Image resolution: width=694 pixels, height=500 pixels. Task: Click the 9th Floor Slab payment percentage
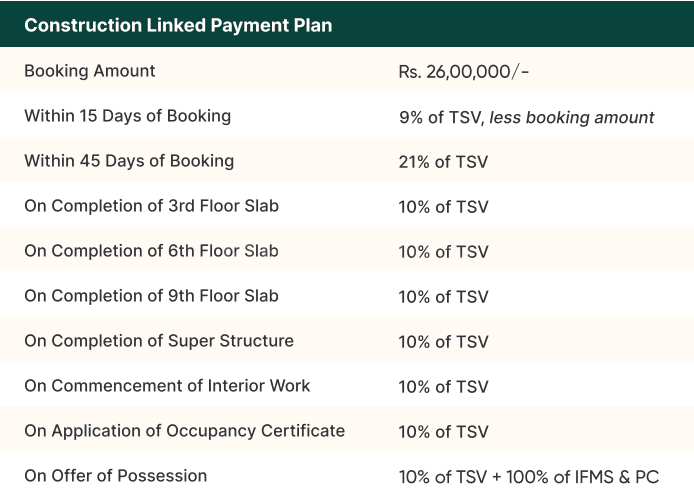pyautogui.click(x=443, y=297)
